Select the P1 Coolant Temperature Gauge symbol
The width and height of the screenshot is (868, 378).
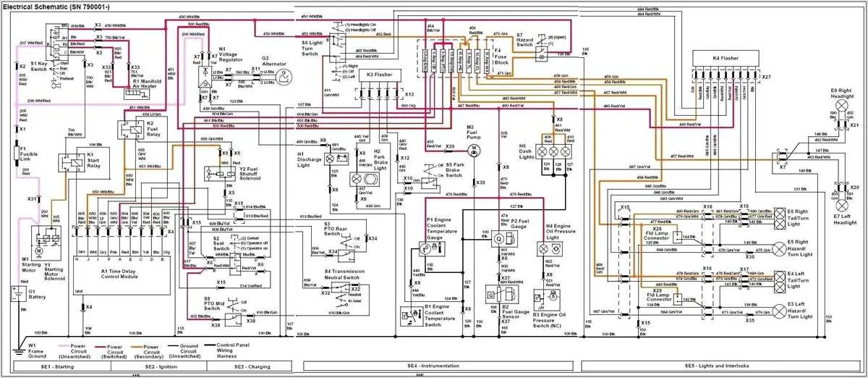coord(433,251)
